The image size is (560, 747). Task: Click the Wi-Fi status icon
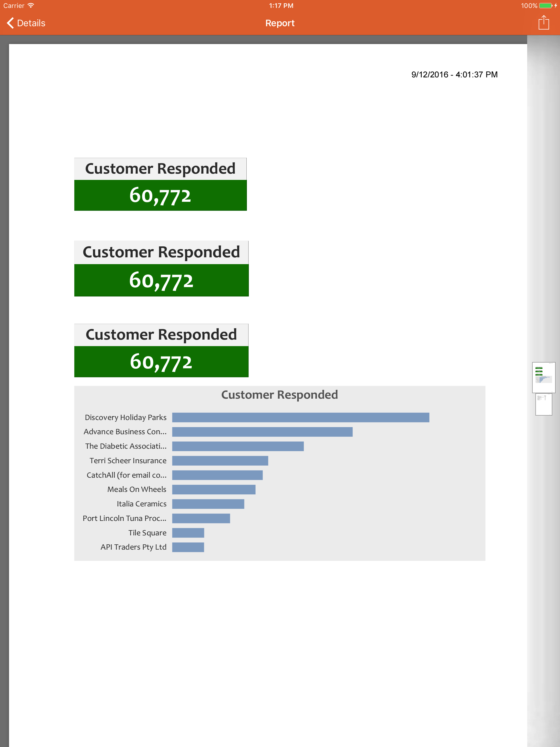tap(31, 5)
